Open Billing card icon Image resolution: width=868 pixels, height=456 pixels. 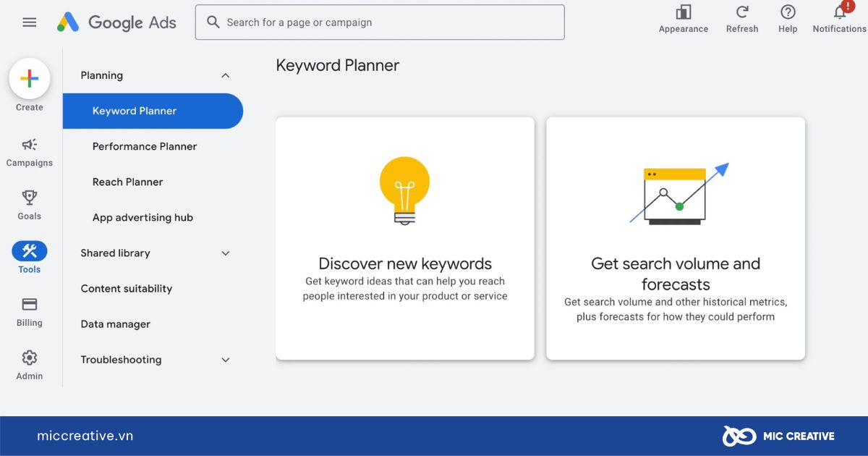[30, 305]
